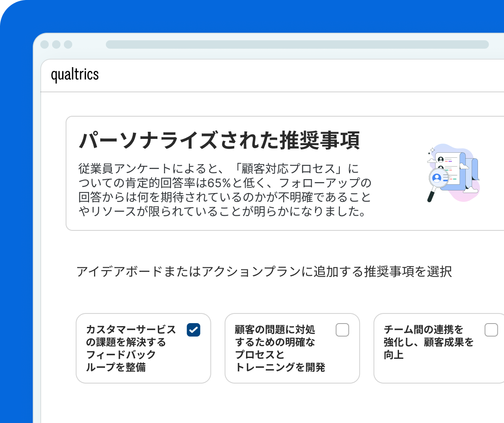Click the third gray window control dot
The image size is (504, 423).
coord(68,44)
